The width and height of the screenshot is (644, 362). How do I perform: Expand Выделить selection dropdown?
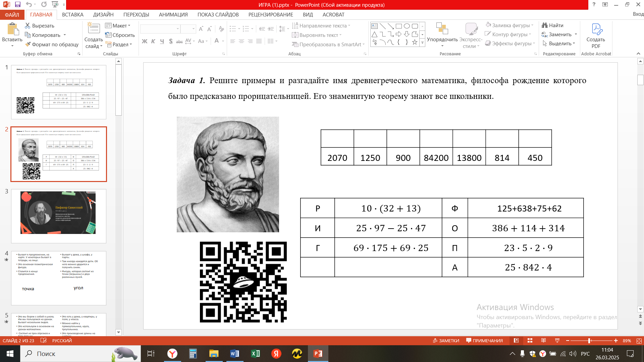558,44
